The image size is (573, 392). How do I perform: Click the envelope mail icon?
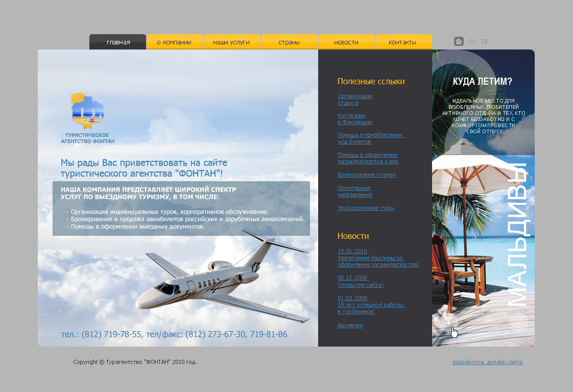coord(484,41)
